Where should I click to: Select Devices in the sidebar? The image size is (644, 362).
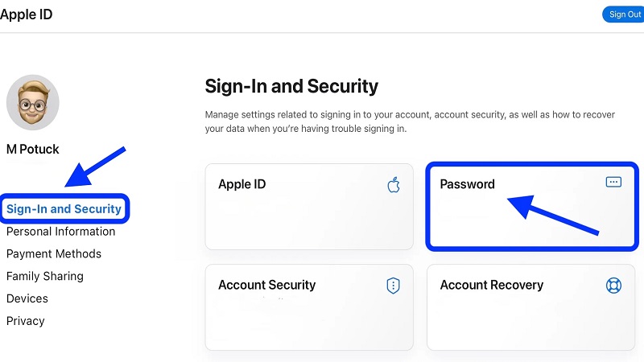(x=27, y=298)
